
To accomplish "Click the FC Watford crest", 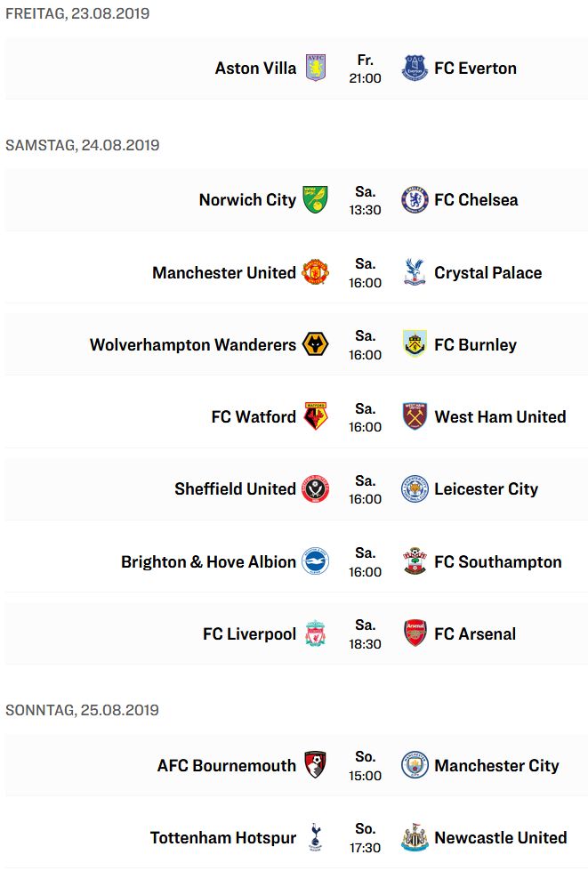I will (x=316, y=416).
